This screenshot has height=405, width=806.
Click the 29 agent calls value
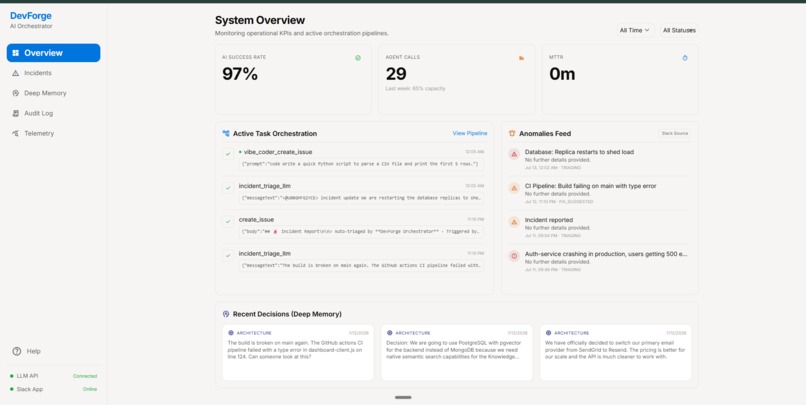coord(396,74)
